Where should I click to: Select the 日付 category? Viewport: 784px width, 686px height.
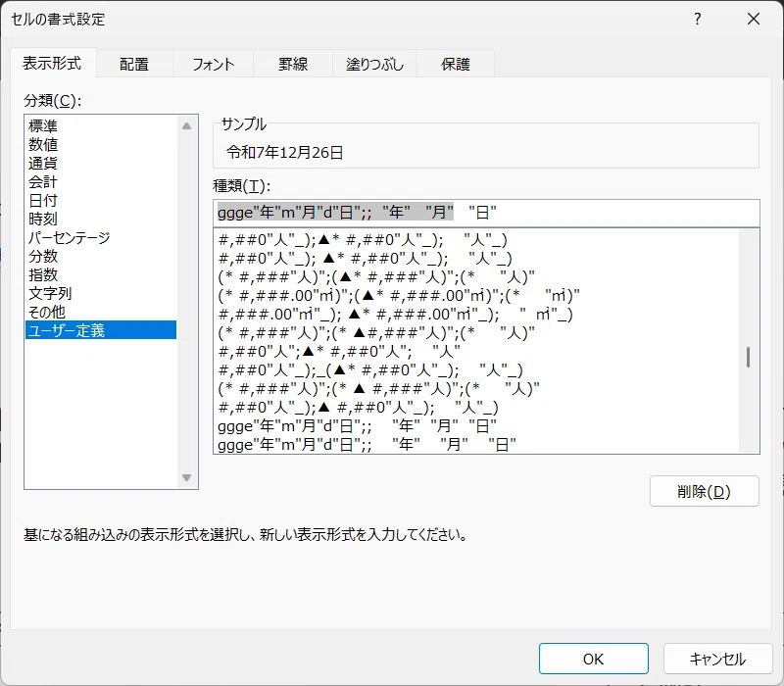point(101,200)
